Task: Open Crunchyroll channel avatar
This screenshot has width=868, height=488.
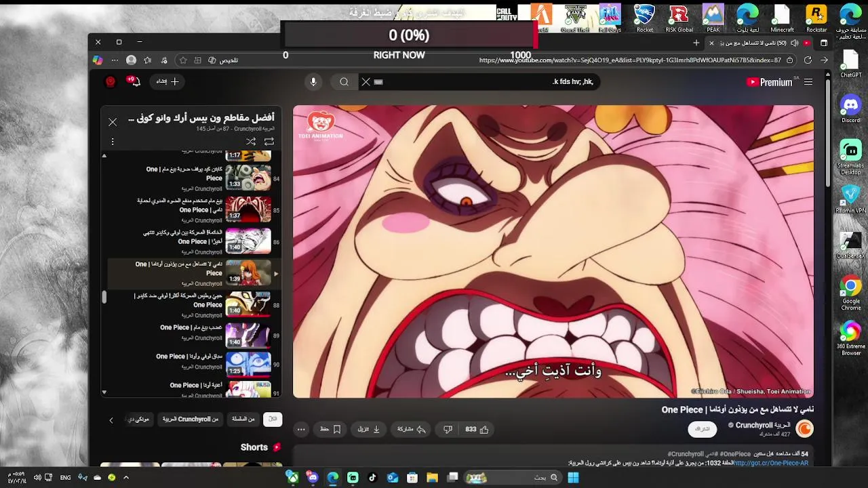Action: point(804,428)
